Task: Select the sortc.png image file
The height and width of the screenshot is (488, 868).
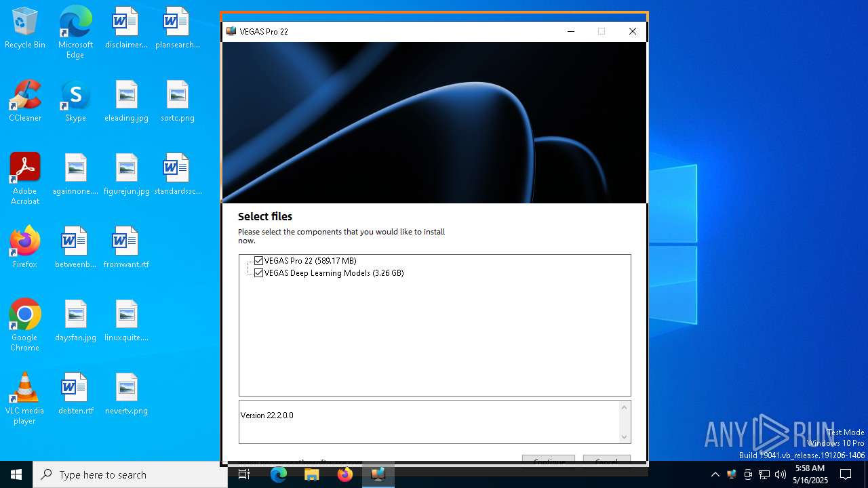Action: (x=177, y=102)
